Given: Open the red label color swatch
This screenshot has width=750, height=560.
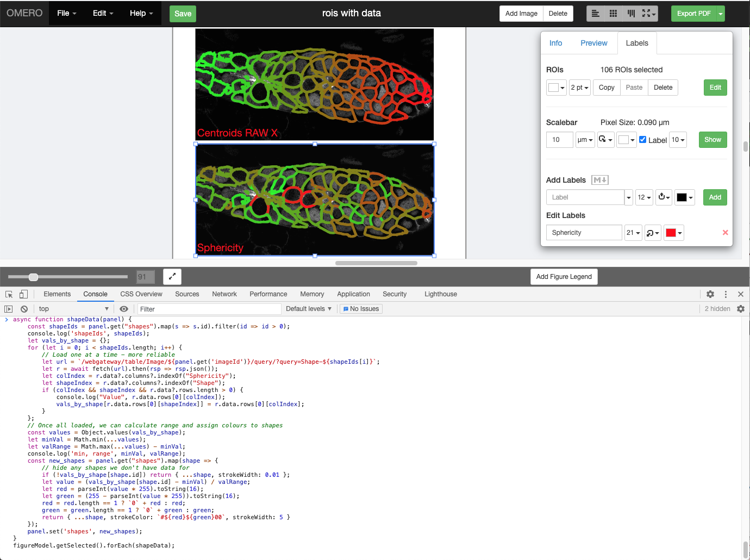Looking at the screenshot, I should click(x=673, y=233).
